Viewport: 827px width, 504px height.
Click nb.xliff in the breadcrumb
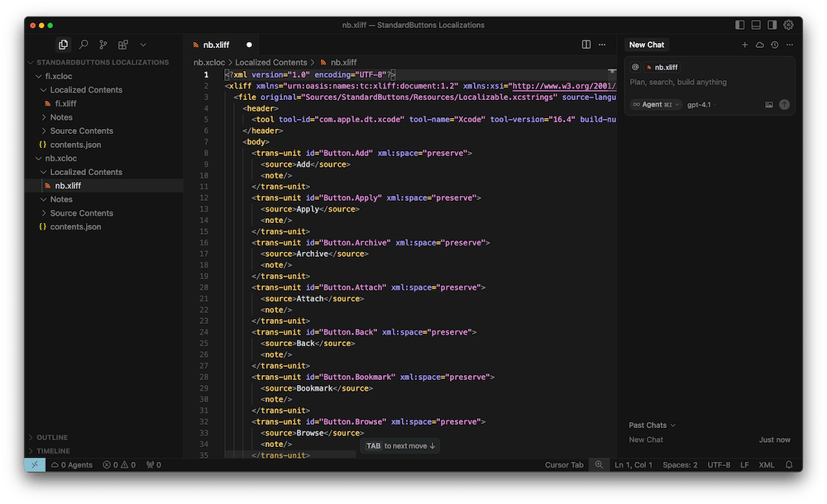click(338, 62)
